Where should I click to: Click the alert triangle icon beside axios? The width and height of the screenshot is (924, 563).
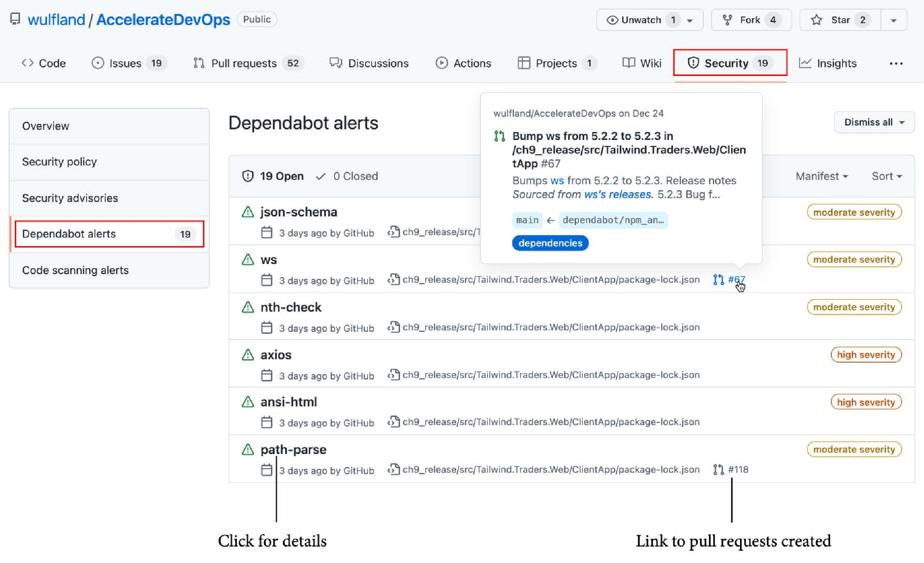tap(248, 355)
